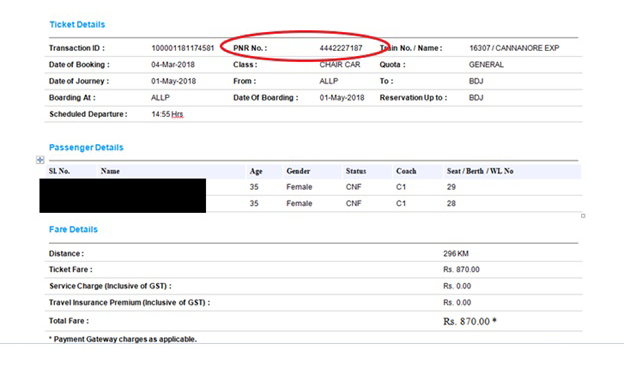Click seat number 29
The height and width of the screenshot is (375, 633).
[451, 187]
